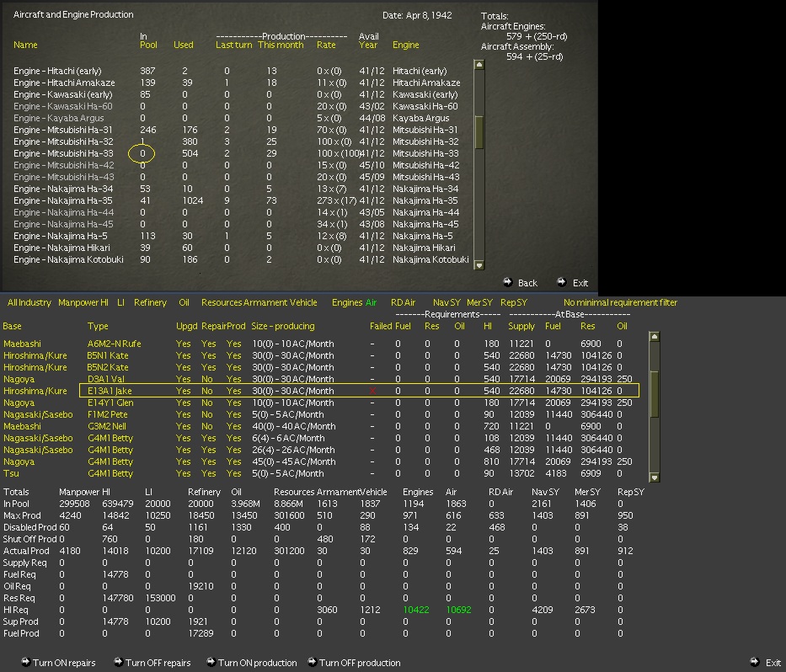Click Engine - Nakajima Kotobuki row
This screenshot has height=672, width=786.
pos(241,260)
